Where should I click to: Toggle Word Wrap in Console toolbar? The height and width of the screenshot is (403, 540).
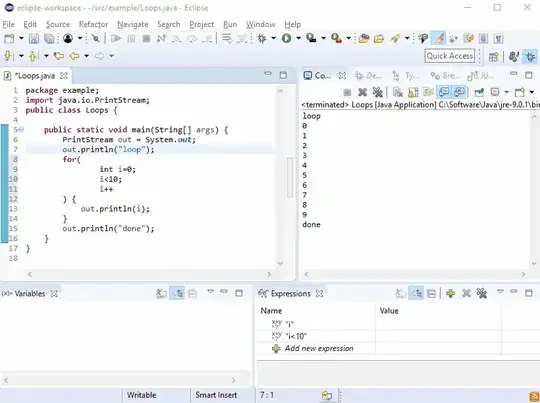tap(428, 92)
